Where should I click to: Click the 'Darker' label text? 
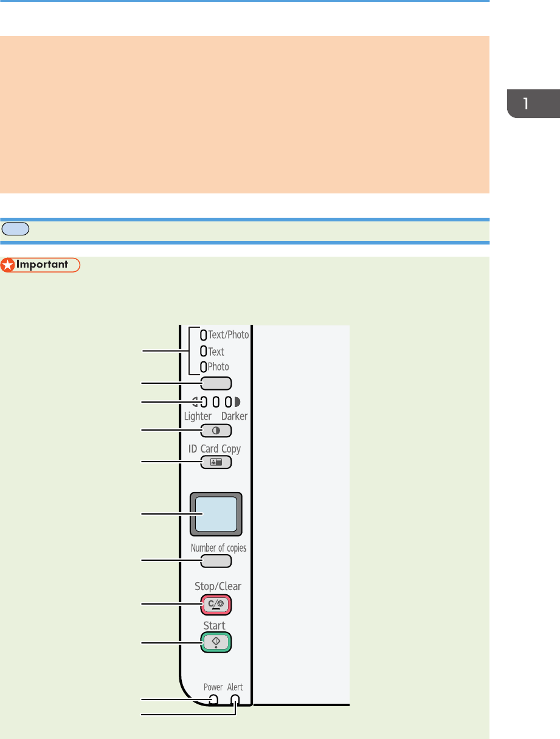tap(234, 417)
